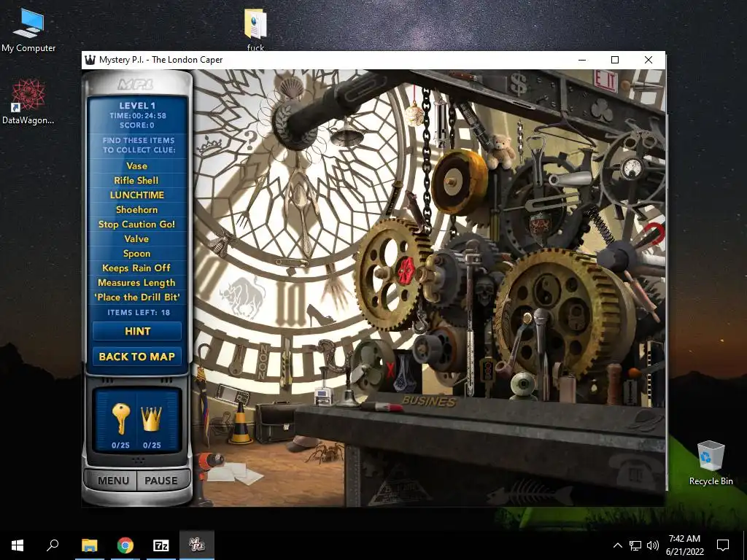Click 'Shoehorn' in the item list
The width and height of the screenshot is (747, 560).
coord(136,209)
